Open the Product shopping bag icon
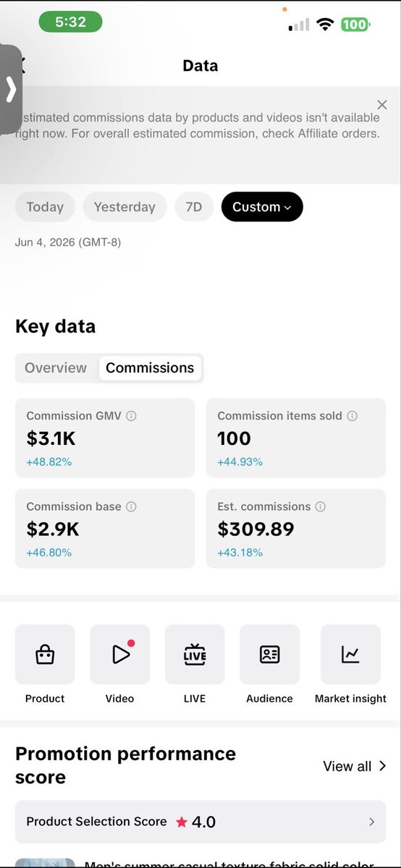The height and width of the screenshot is (868, 401). 45,655
